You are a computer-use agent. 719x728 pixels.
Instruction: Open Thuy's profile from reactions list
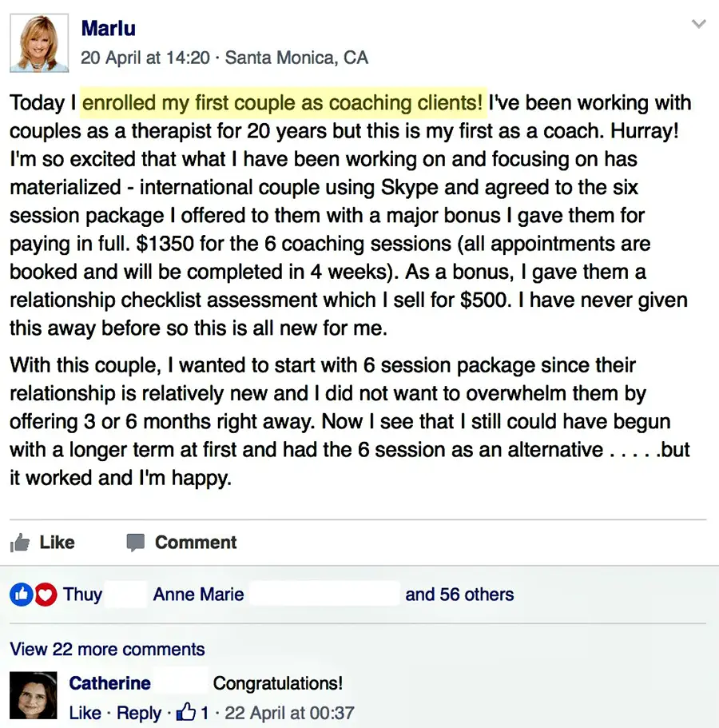coord(83,595)
